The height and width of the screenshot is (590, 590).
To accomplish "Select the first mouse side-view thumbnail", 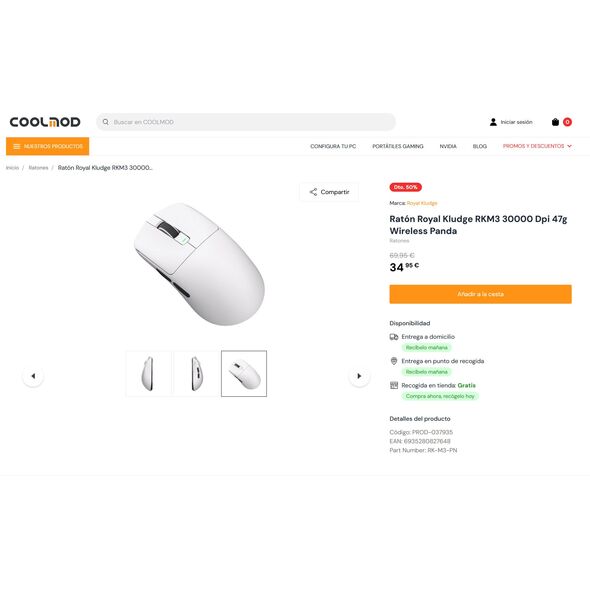I will [x=148, y=374].
